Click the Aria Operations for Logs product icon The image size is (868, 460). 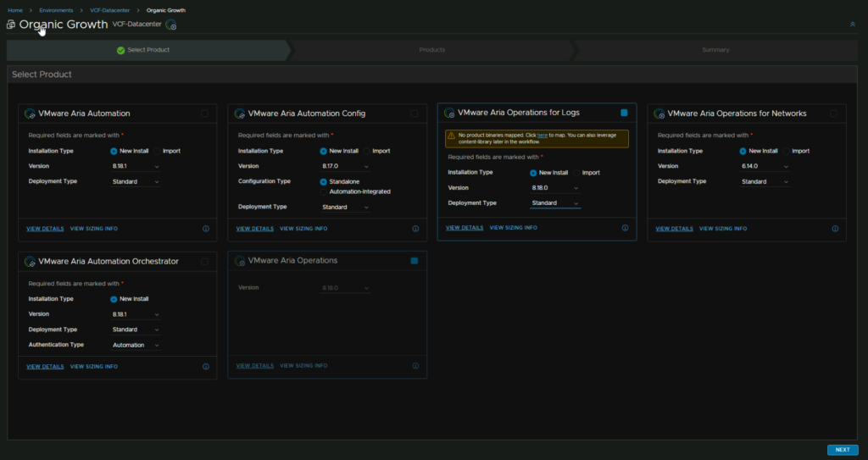(x=449, y=113)
